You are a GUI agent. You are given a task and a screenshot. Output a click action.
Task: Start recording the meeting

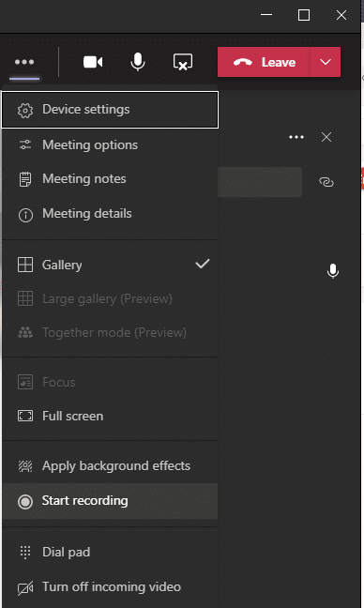pos(110,501)
